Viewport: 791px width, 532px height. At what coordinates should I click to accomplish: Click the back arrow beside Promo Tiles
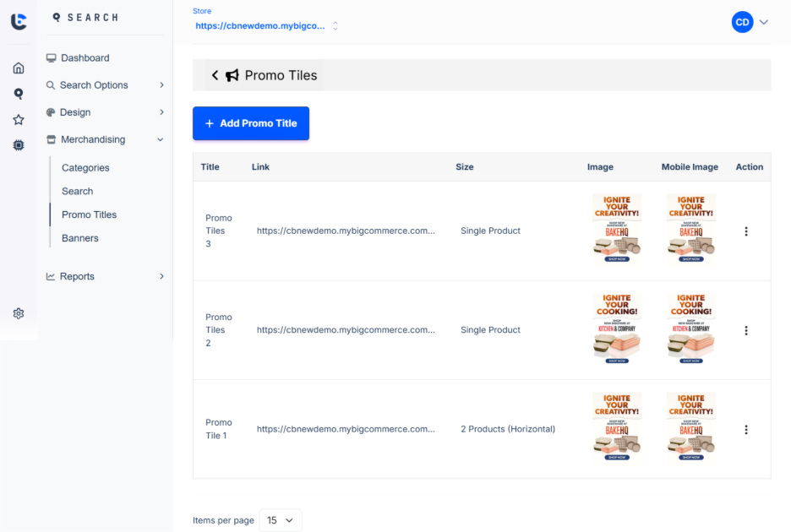pyautogui.click(x=215, y=75)
